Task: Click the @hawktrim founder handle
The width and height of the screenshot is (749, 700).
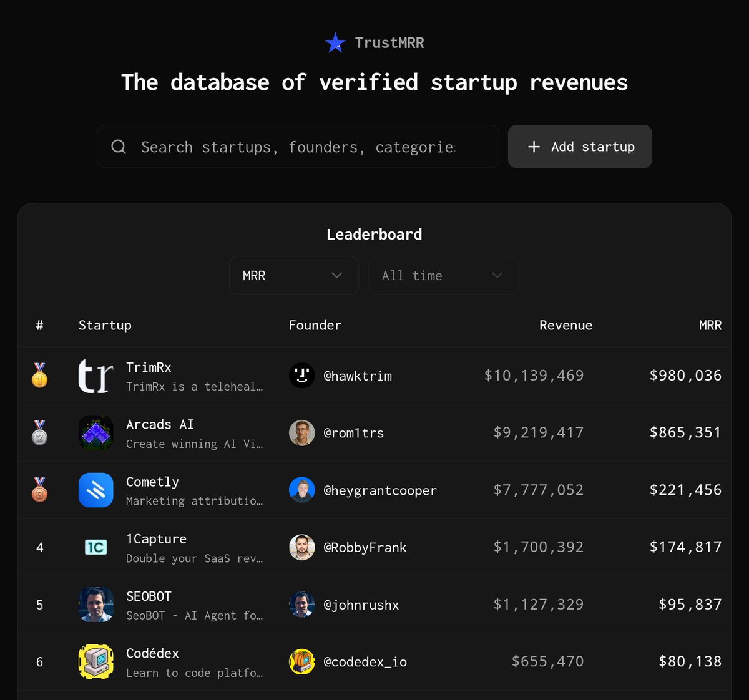Action: pos(358,376)
